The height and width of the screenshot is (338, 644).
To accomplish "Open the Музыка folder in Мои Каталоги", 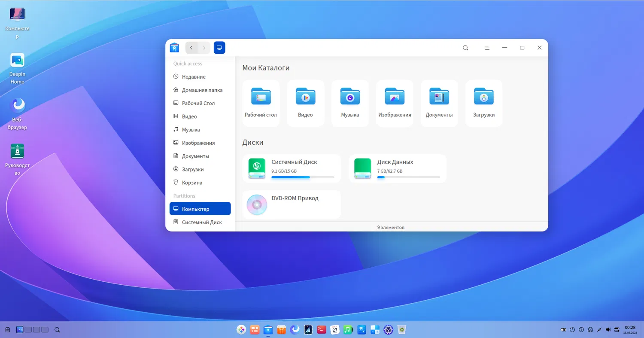I will pyautogui.click(x=350, y=103).
